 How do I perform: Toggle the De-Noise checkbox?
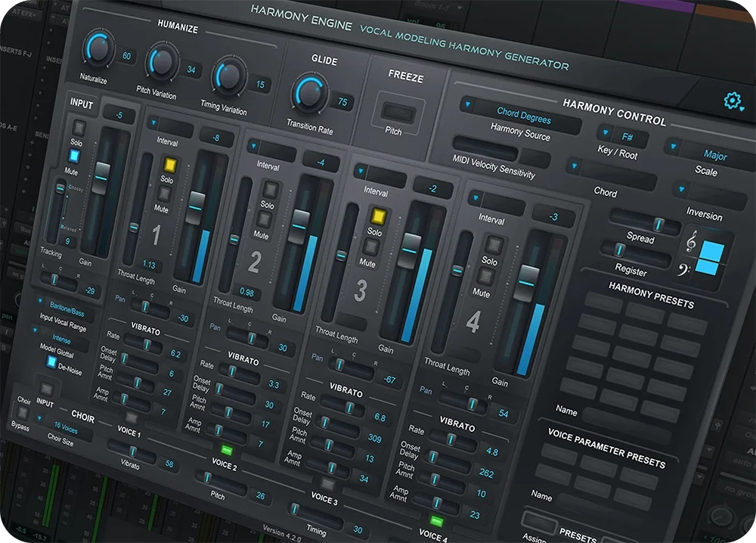51,361
